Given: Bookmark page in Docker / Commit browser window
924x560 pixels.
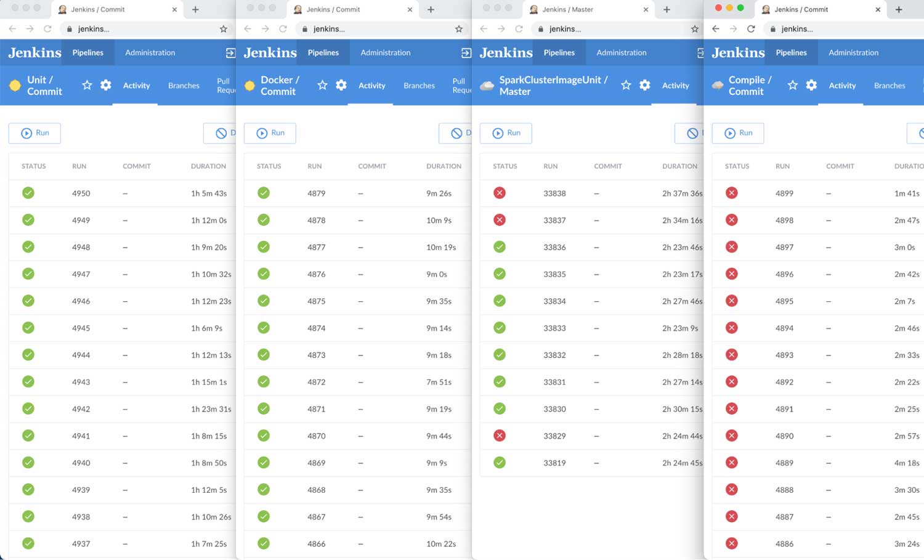Looking at the screenshot, I should coord(459,29).
